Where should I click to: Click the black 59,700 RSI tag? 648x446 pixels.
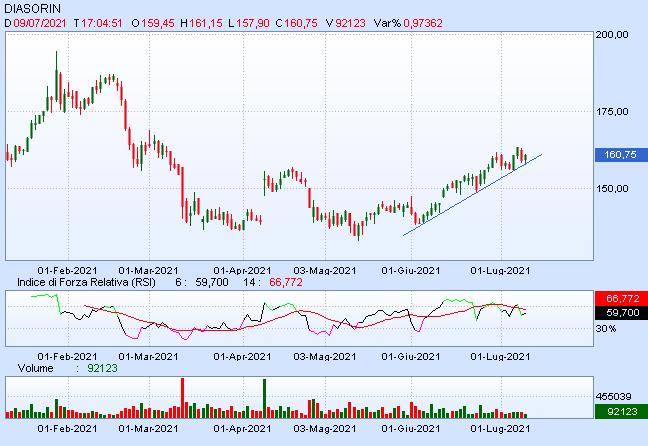pyautogui.click(x=621, y=312)
